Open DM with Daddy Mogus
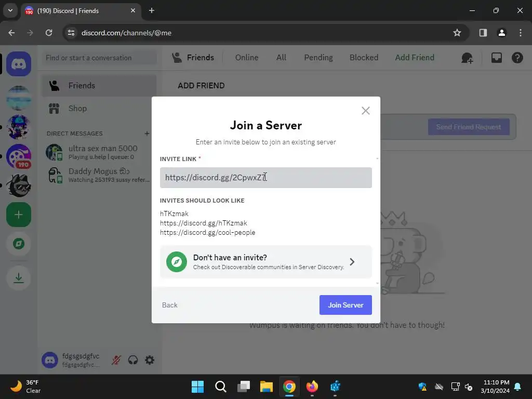This screenshot has height=399, width=532. 99,175
